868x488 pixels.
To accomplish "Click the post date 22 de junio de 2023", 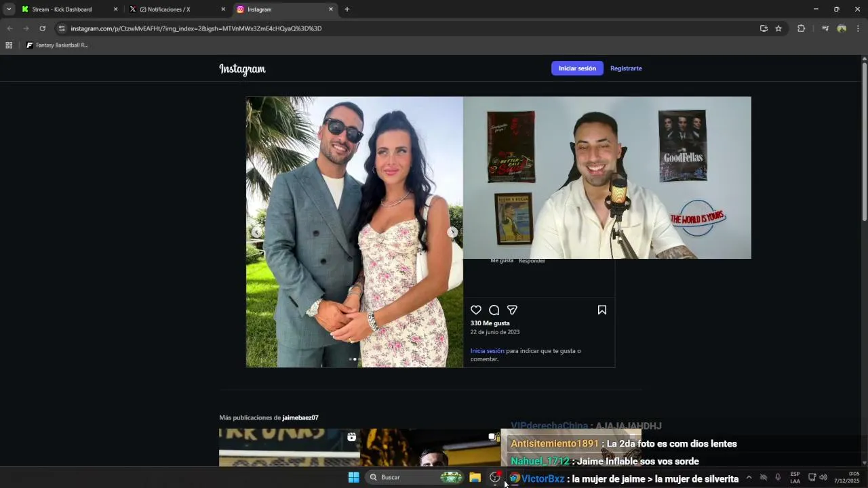I will tap(495, 332).
